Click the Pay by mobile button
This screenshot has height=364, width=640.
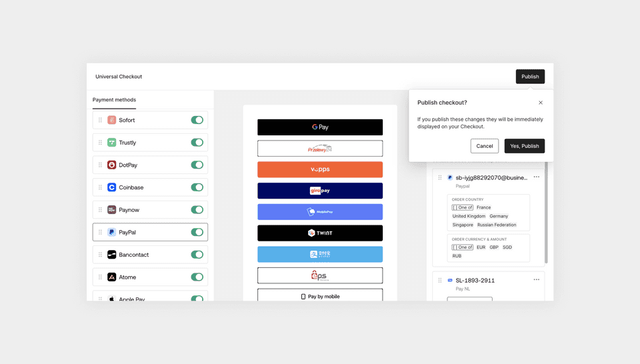(320, 295)
